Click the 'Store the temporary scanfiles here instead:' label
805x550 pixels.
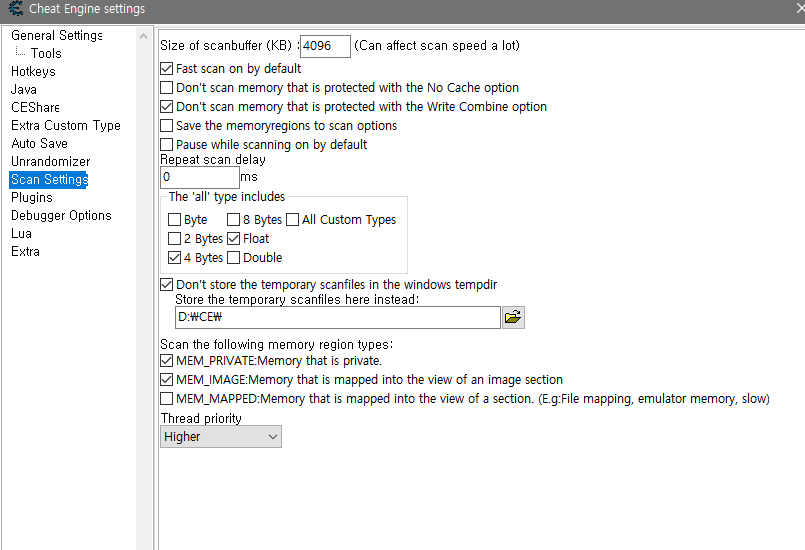click(x=297, y=299)
